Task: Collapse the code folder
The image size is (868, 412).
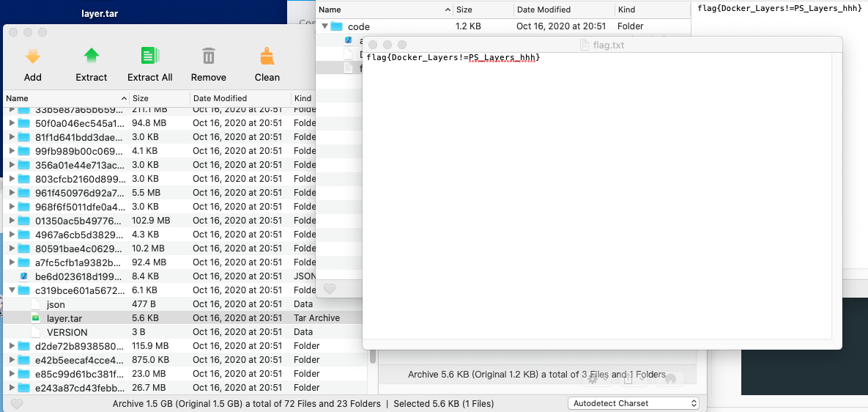Action: [x=324, y=26]
